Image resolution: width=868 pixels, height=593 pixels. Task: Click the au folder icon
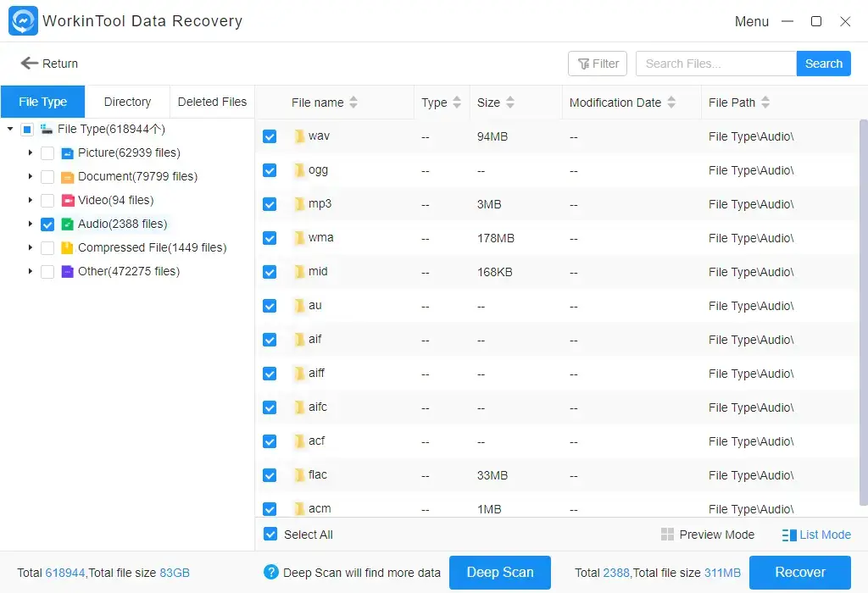299,305
